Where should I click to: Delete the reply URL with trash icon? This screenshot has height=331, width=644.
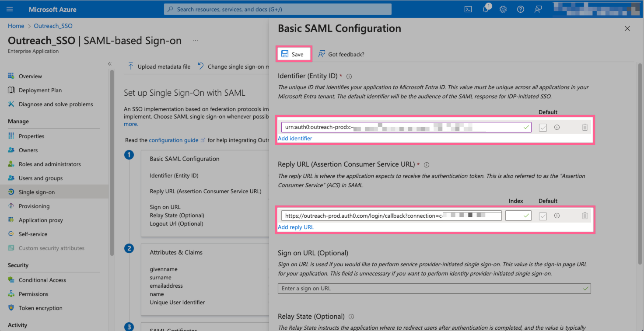point(584,216)
